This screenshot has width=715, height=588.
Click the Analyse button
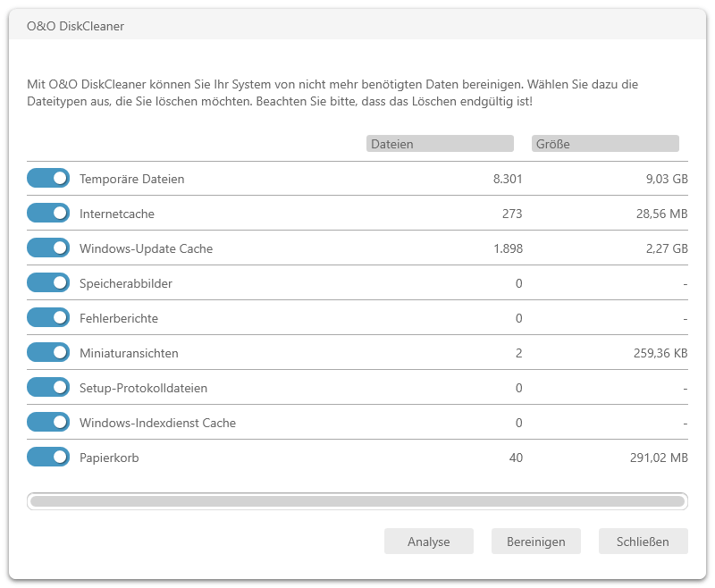pyautogui.click(x=429, y=542)
